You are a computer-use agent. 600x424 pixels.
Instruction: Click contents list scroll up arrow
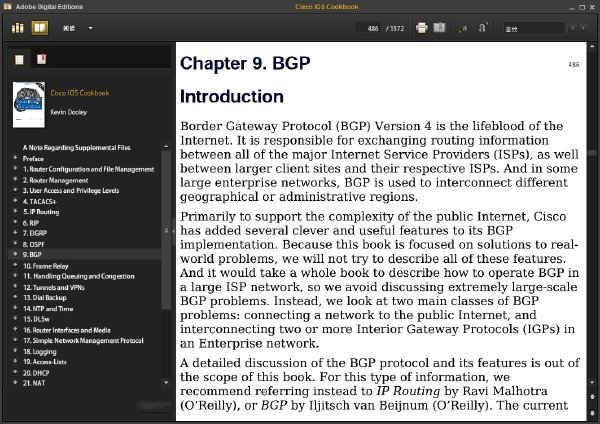click(166, 147)
